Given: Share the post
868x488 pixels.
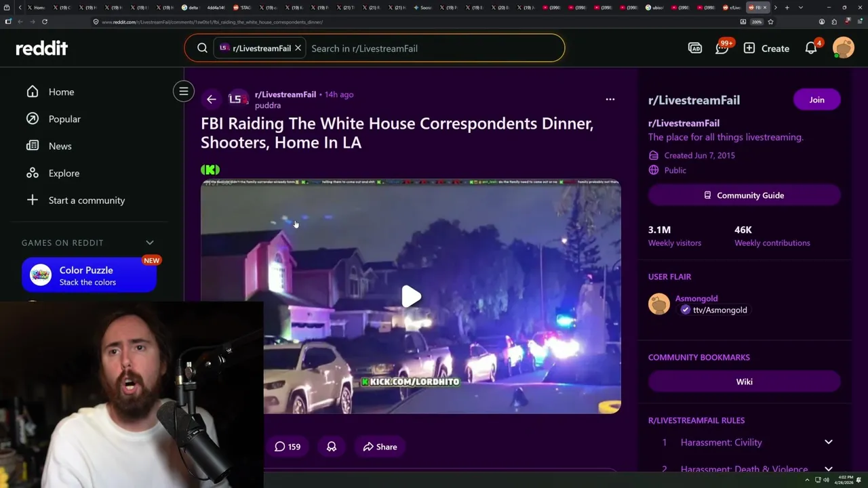Looking at the screenshot, I should [380, 447].
